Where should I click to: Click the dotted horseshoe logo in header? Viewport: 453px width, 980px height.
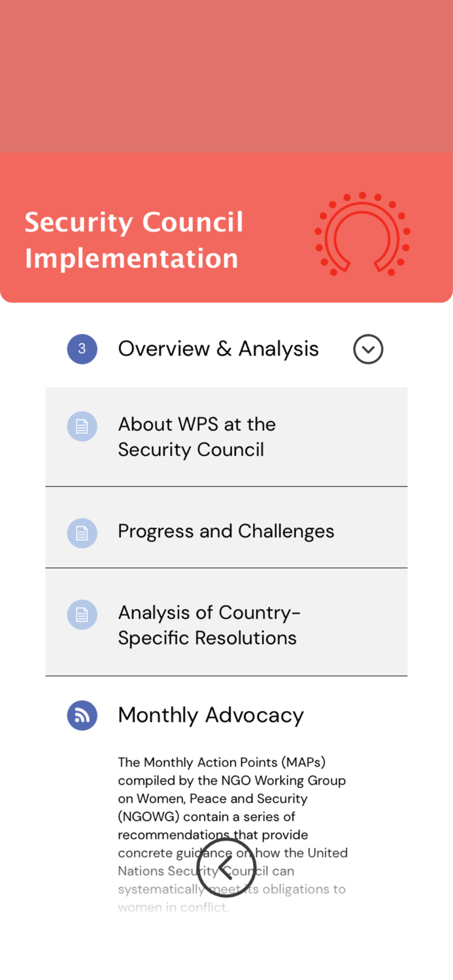[362, 234]
